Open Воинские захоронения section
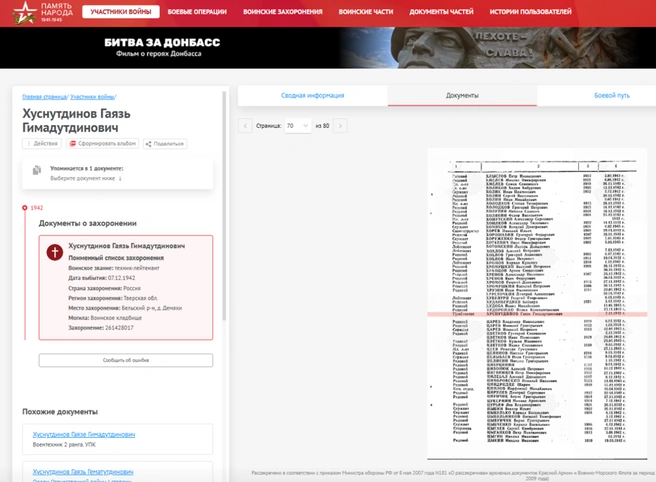This screenshot has height=482, width=656. 283,12
